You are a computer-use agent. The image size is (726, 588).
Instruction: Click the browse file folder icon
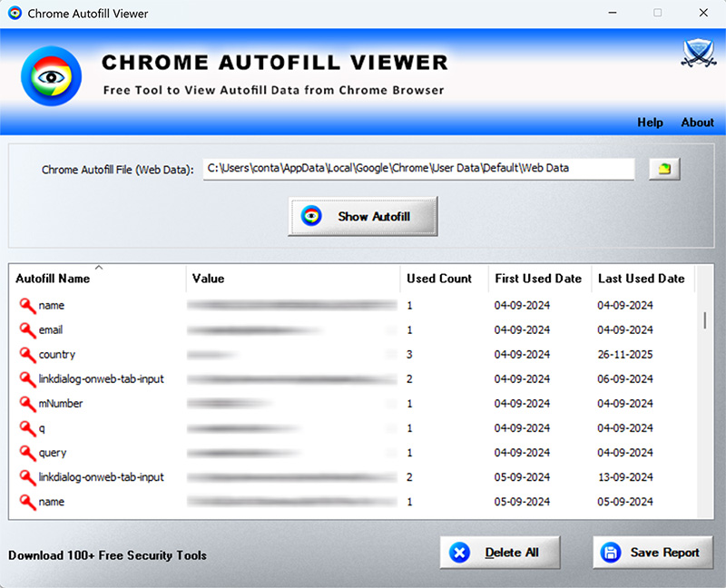664,169
